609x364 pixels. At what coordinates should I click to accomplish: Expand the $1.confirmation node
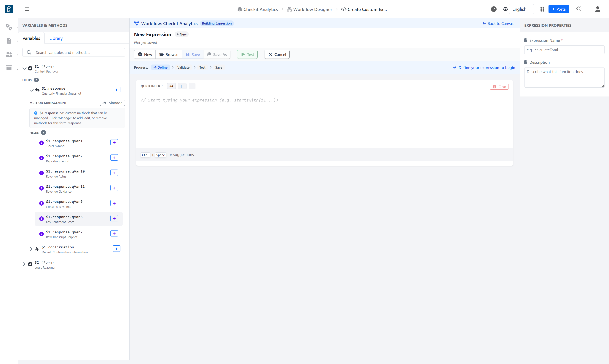tap(31, 249)
